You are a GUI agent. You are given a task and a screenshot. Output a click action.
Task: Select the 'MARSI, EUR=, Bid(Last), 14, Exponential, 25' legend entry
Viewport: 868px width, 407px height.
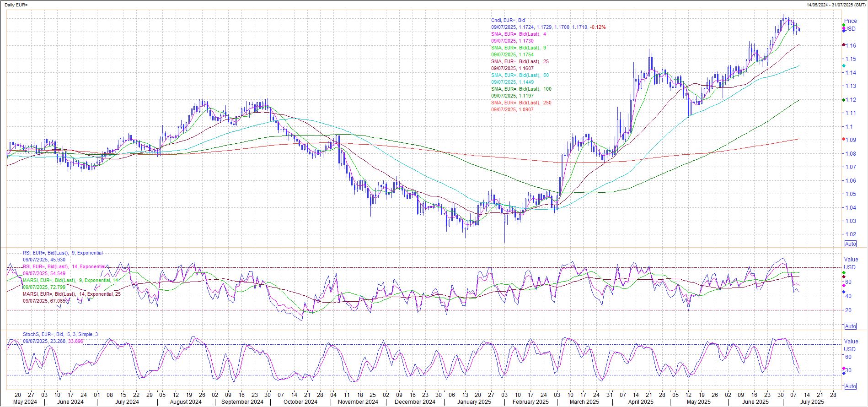[72, 294]
